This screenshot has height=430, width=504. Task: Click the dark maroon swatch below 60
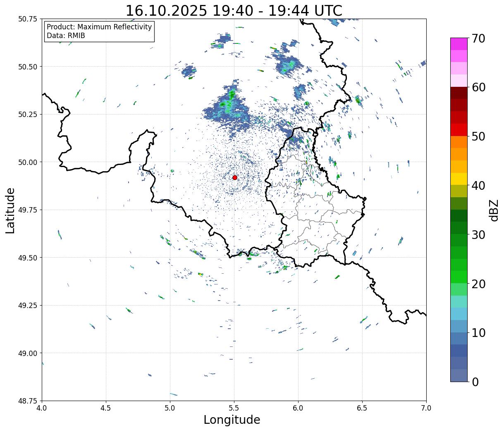click(459, 93)
